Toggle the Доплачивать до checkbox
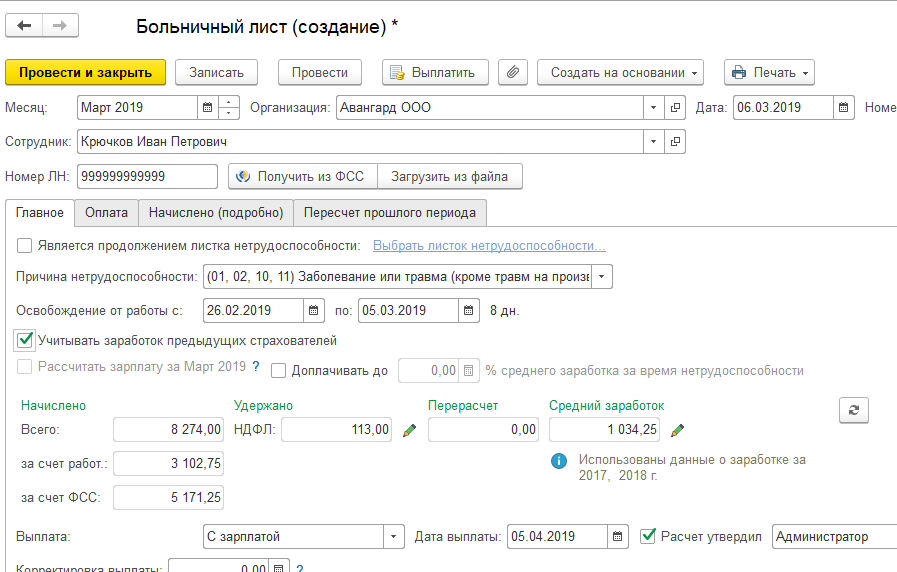 (278, 370)
